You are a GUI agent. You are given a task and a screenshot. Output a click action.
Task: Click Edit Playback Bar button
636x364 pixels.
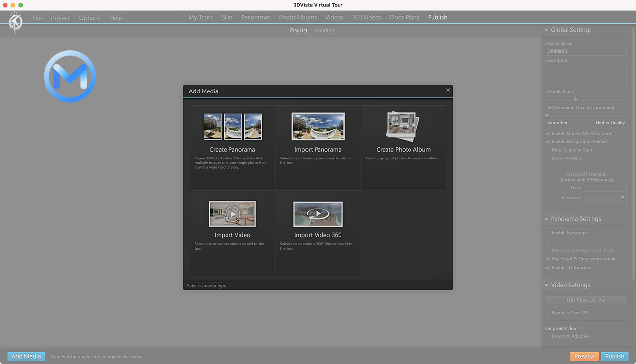point(586,300)
